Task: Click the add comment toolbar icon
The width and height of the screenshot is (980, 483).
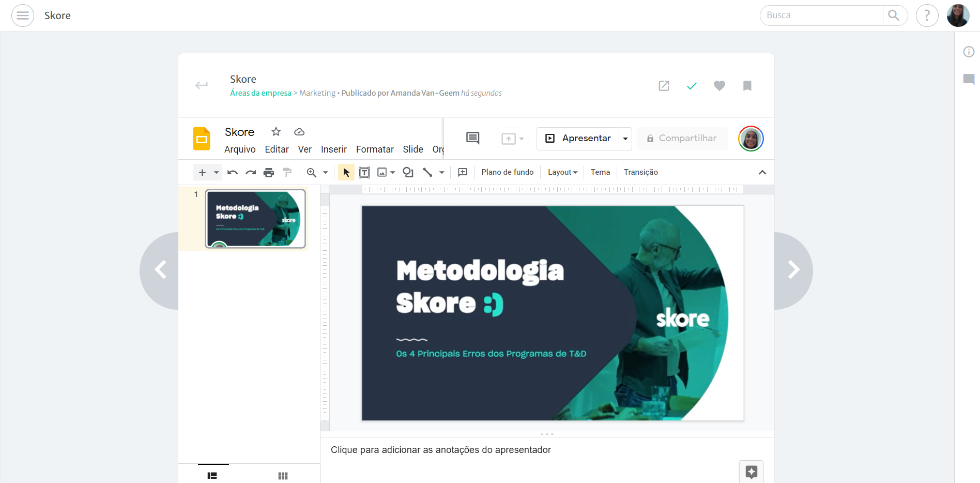Action: pos(463,172)
